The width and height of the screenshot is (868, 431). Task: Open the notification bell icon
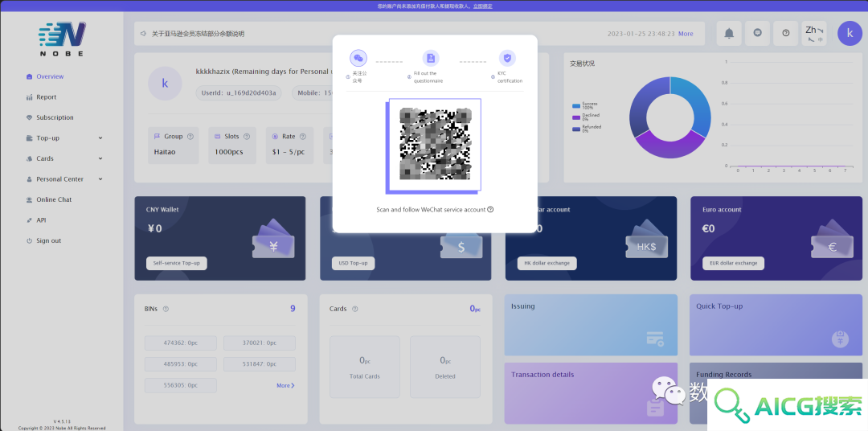pyautogui.click(x=729, y=33)
